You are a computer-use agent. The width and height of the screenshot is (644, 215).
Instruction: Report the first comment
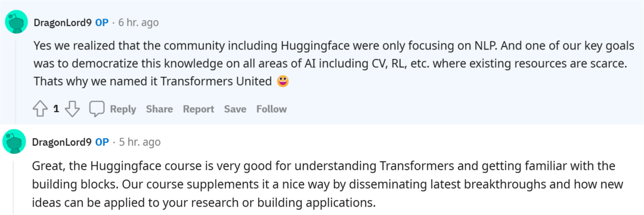point(199,109)
